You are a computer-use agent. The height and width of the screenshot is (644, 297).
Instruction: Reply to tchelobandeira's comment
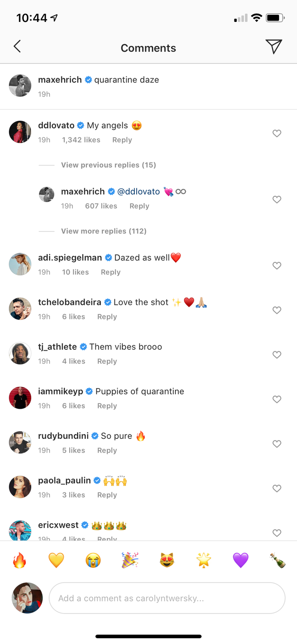[107, 317]
